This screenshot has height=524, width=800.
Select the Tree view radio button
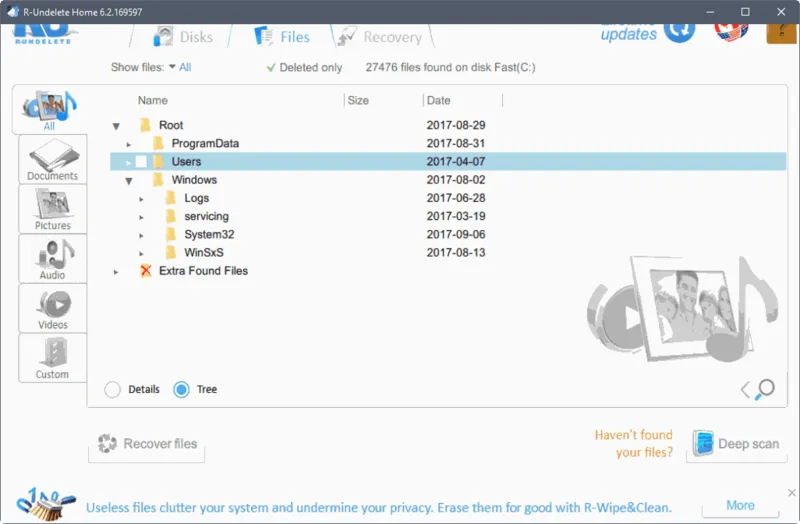[181, 390]
